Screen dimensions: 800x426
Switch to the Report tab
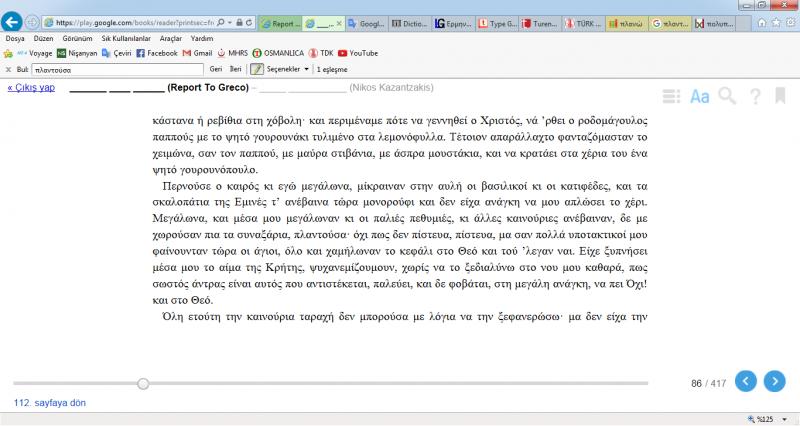pos(281,23)
